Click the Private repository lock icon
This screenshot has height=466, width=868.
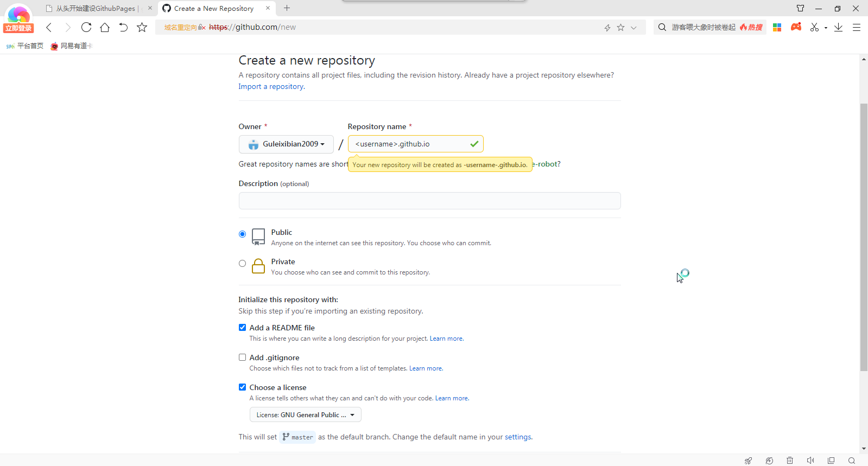258,266
